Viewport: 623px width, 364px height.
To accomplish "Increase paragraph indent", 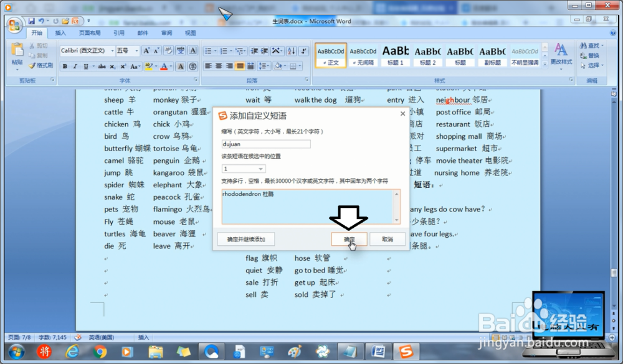I will point(265,51).
